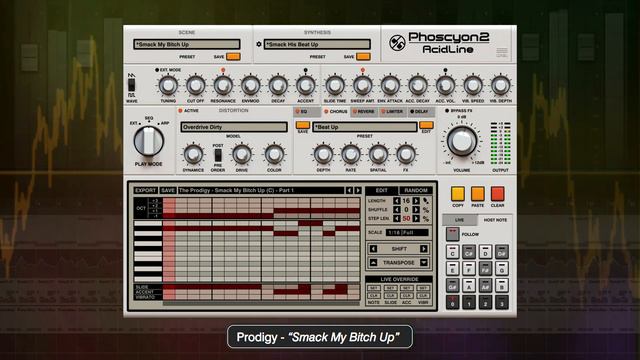This screenshot has height=360, width=640.
Task: Click the CUT OFF knob
Action: pos(196,86)
